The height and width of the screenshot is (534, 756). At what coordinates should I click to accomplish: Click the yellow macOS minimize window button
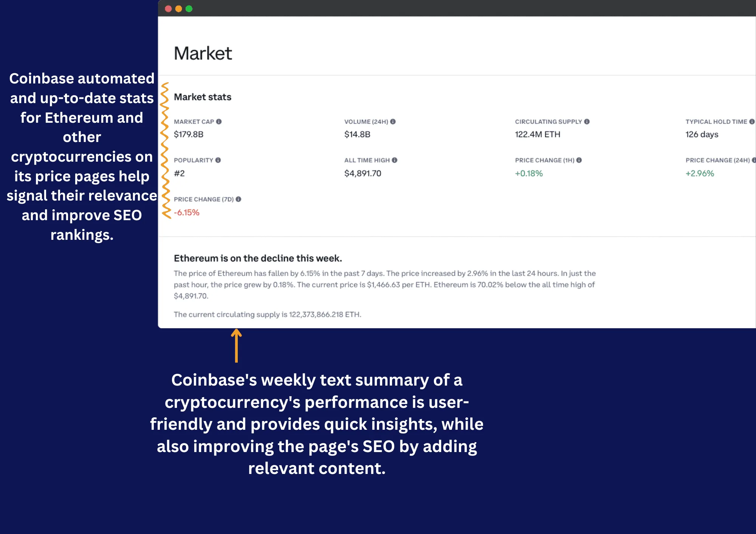(178, 8)
